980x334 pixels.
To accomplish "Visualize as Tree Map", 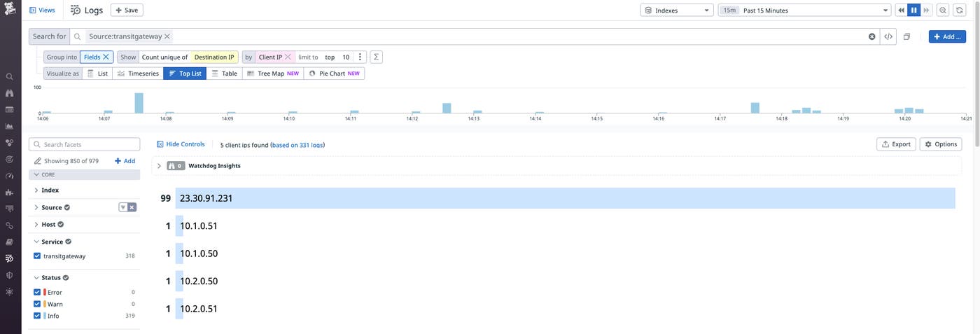I will tap(273, 74).
